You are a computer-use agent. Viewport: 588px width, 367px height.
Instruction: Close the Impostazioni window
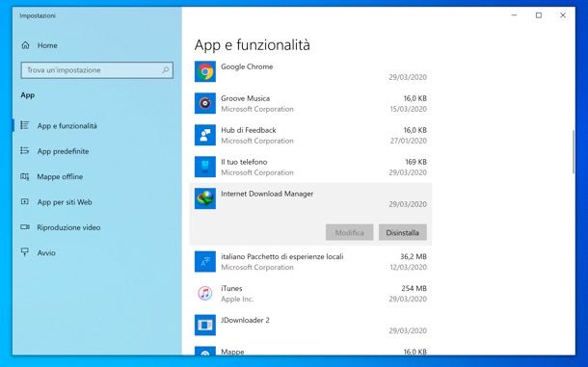tap(563, 15)
